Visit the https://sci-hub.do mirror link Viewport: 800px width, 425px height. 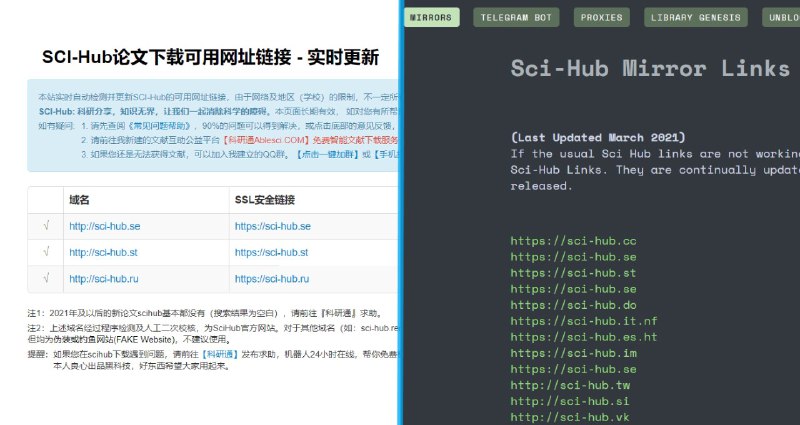click(x=573, y=305)
